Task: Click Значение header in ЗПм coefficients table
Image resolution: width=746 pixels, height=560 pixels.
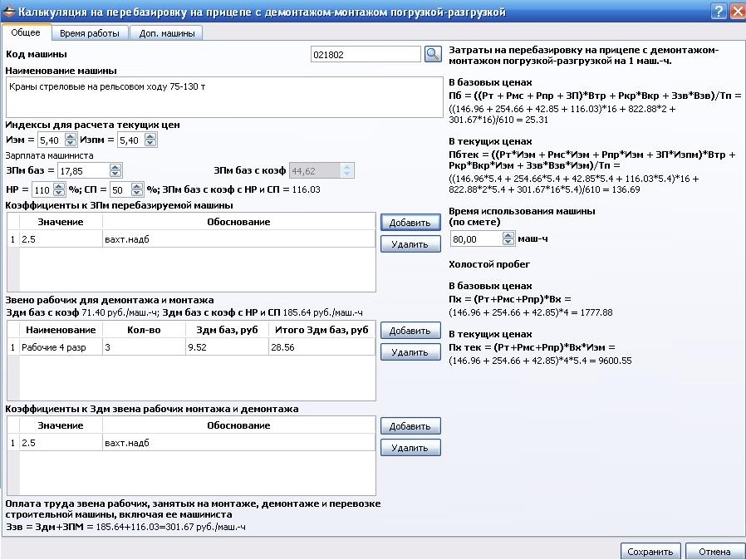Action: click(61, 222)
